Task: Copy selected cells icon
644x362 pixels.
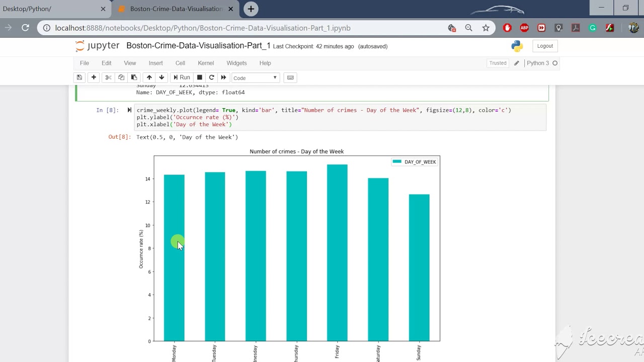Action: click(121, 77)
